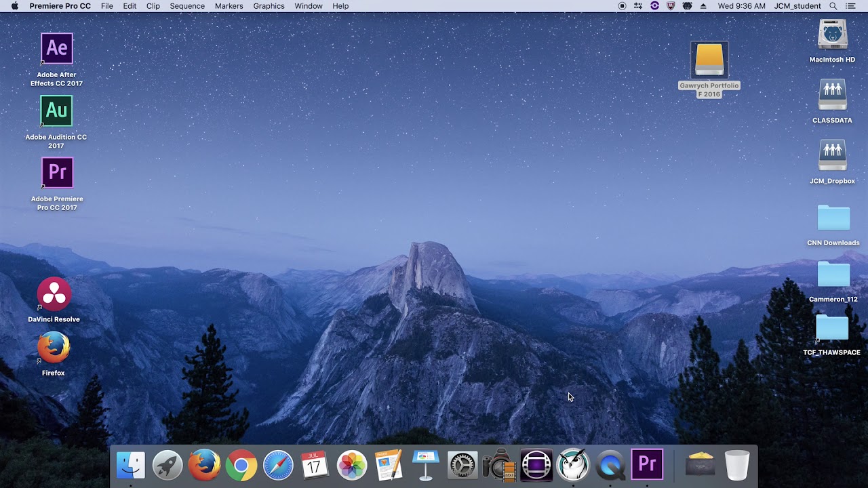Select the Cammeron_112 folder

[833, 274]
